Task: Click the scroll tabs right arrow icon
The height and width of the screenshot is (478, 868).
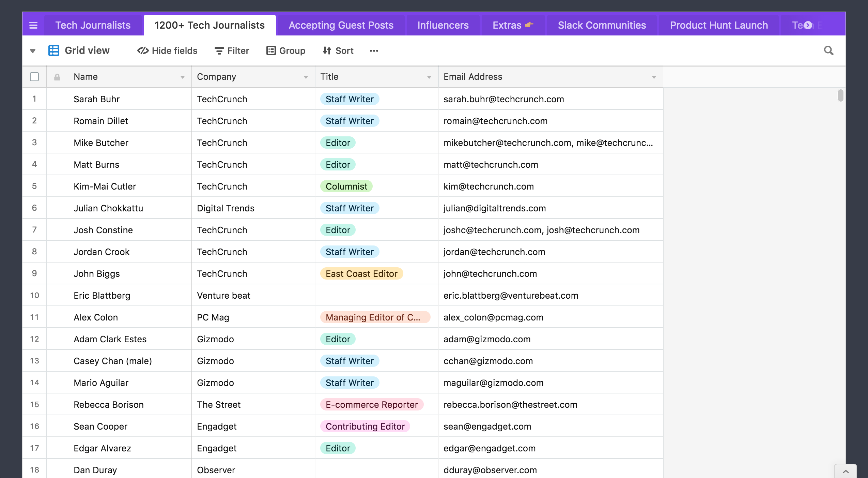Action: tap(808, 25)
